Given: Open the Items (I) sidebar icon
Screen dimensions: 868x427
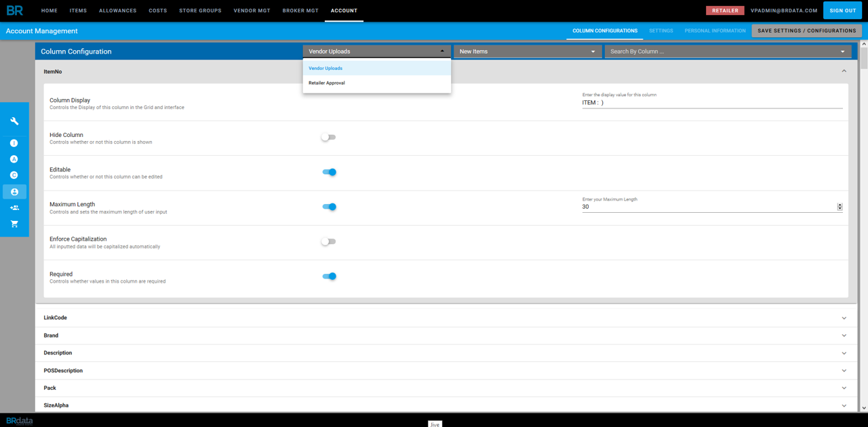Looking at the screenshot, I should point(14,143).
